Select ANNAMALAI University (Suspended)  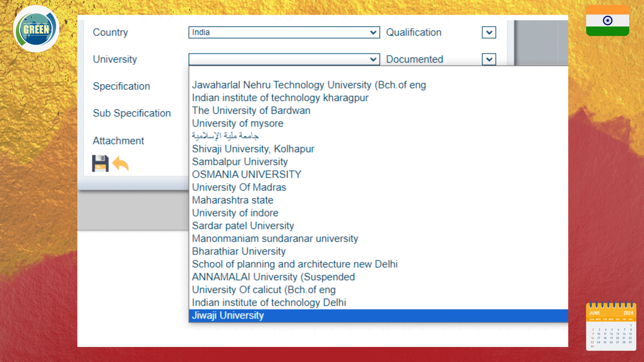(273, 277)
